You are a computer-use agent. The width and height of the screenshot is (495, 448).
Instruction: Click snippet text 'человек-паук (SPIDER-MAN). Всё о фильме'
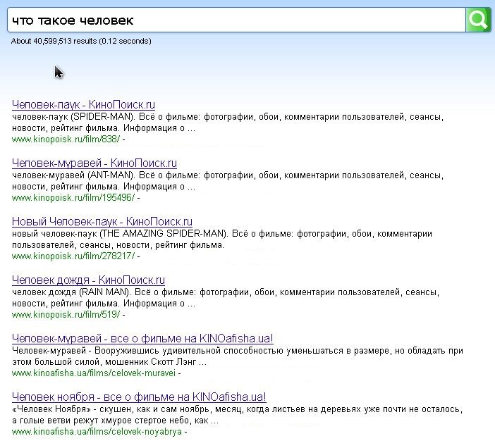[106, 117]
